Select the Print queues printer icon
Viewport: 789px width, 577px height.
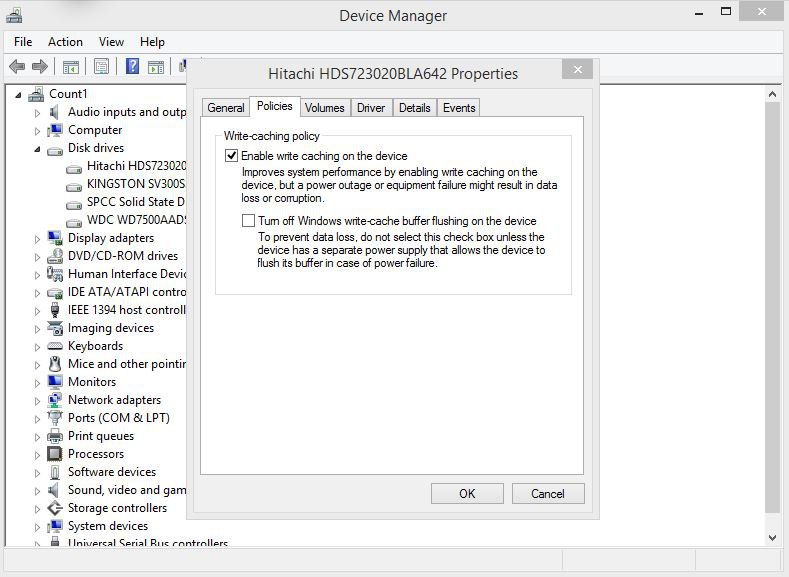(55, 436)
